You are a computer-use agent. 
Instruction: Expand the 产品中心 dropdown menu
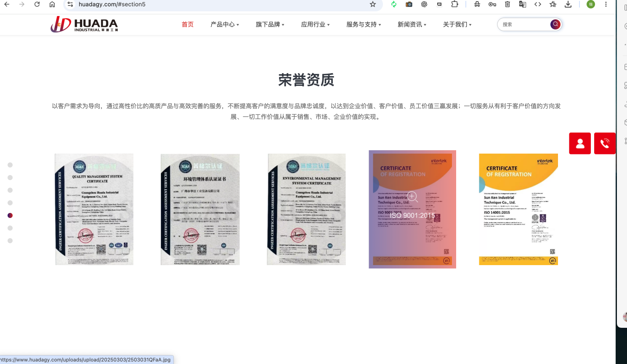pyautogui.click(x=225, y=24)
